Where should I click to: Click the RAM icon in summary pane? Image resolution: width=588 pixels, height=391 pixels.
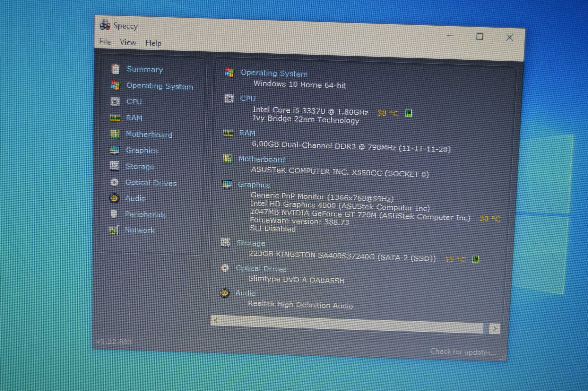[x=228, y=133]
